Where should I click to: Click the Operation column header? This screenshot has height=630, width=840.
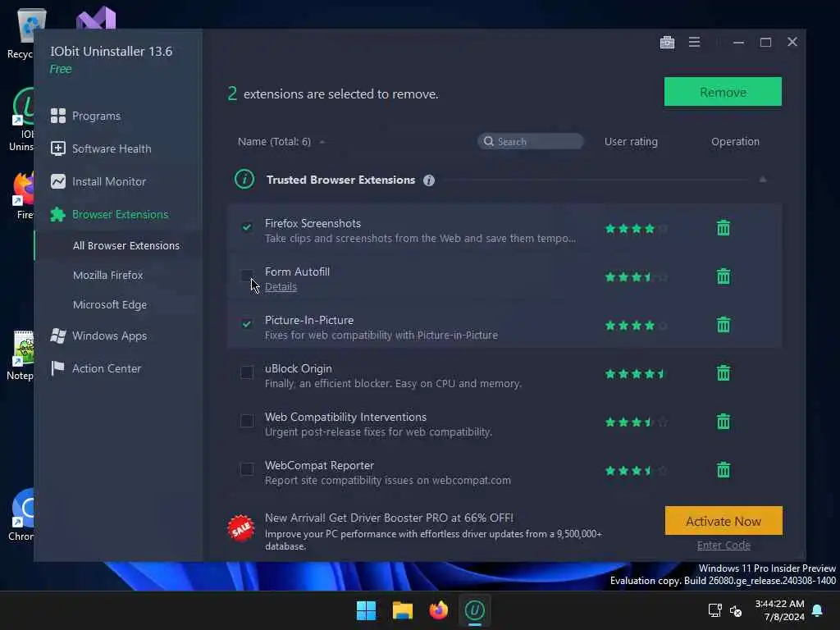coord(735,141)
